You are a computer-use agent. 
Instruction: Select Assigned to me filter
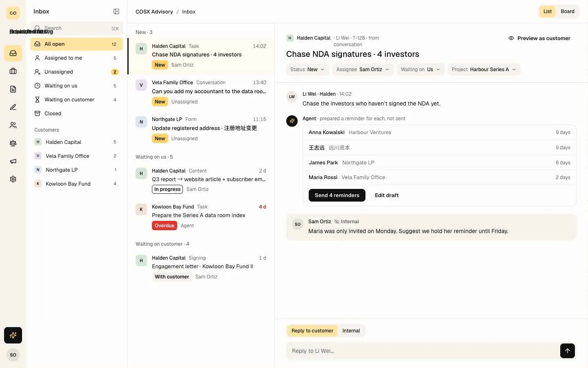76,58
